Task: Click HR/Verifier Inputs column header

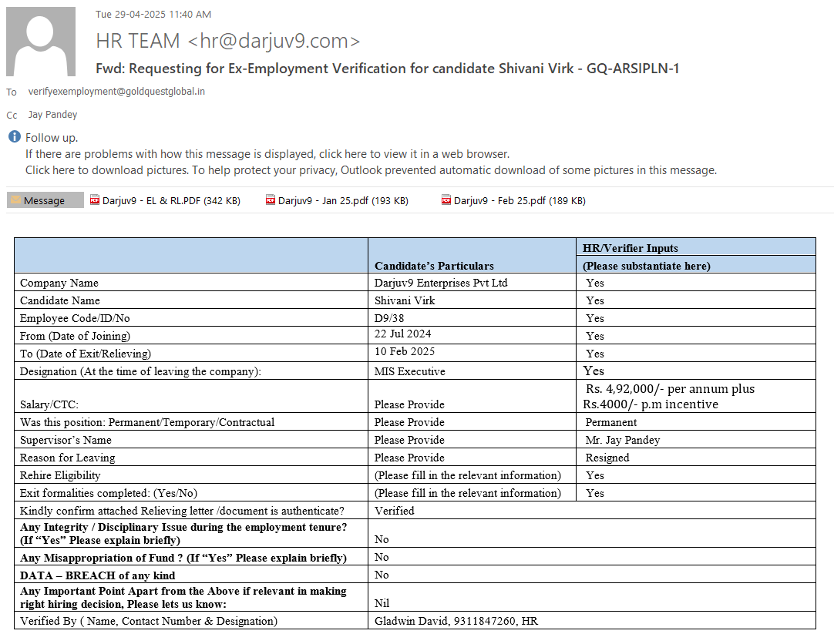Action: coord(631,247)
